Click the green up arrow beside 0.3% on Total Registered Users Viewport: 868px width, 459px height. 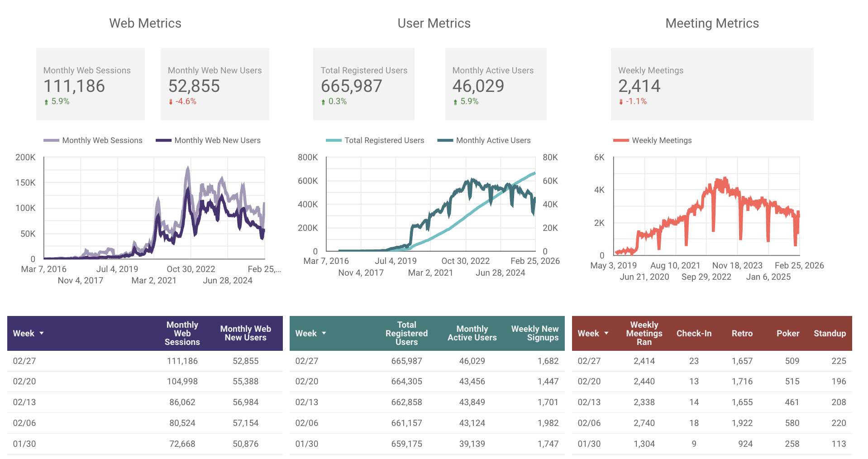pyautogui.click(x=324, y=101)
